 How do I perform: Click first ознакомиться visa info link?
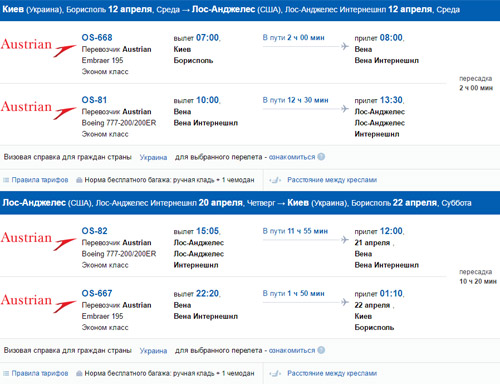click(x=292, y=157)
